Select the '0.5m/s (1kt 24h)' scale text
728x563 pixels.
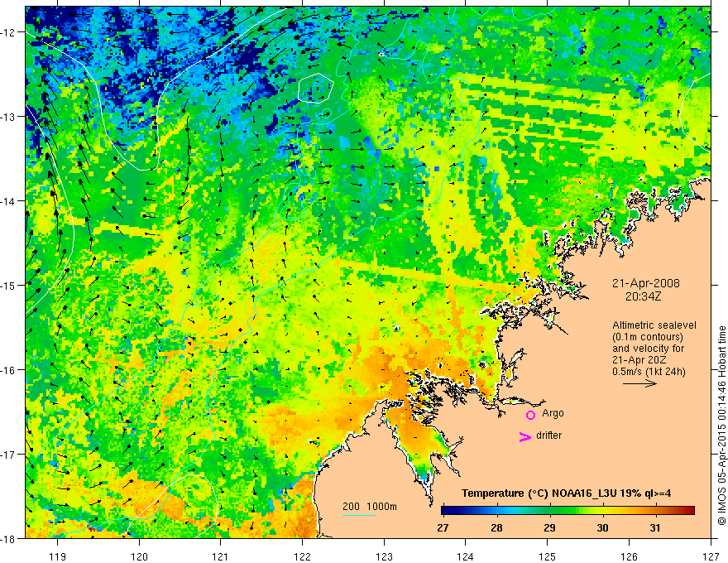(x=649, y=372)
